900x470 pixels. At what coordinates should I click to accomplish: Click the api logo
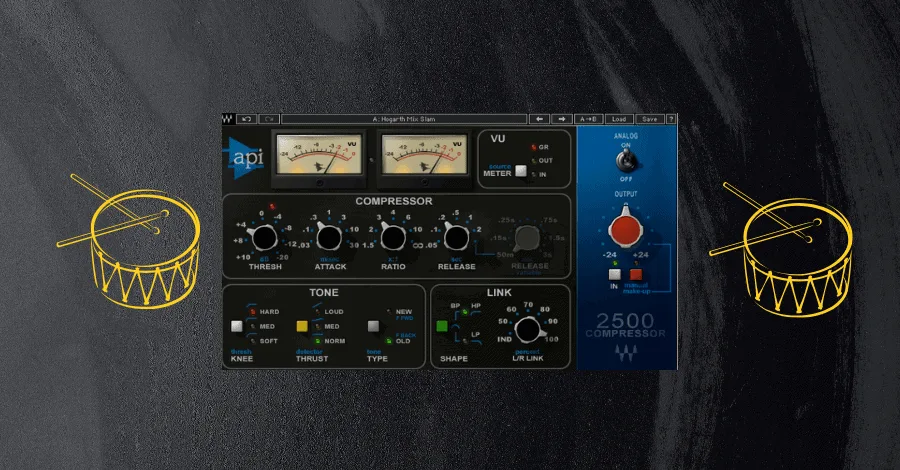tap(244, 157)
